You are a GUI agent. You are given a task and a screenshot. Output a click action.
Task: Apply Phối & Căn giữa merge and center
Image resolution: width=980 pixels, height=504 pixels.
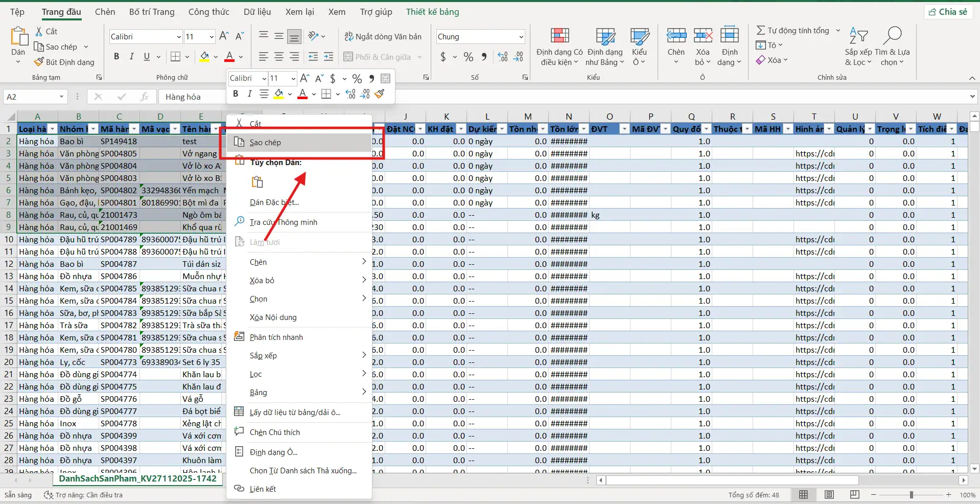378,56
